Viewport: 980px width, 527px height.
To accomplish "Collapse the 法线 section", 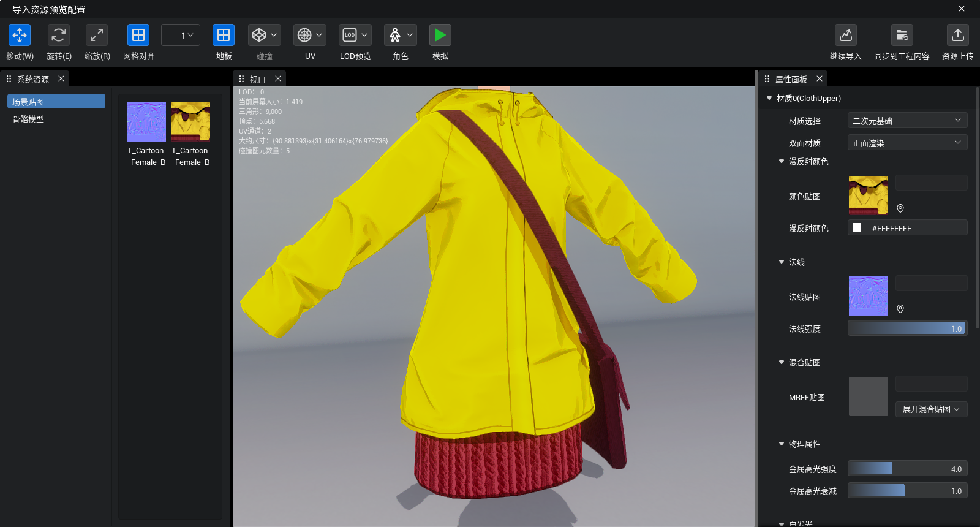I will 782,262.
